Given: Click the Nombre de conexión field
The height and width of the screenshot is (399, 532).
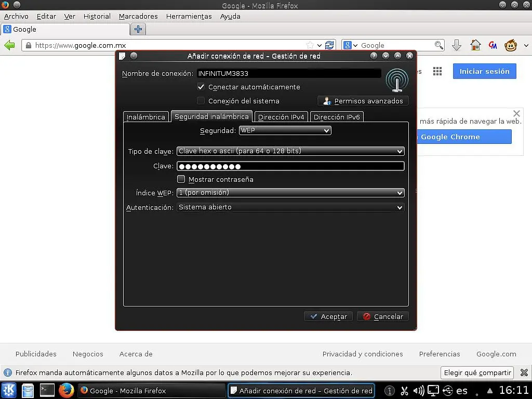Looking at the screenshot, I should pyautogui.click(x=289, y=73).
